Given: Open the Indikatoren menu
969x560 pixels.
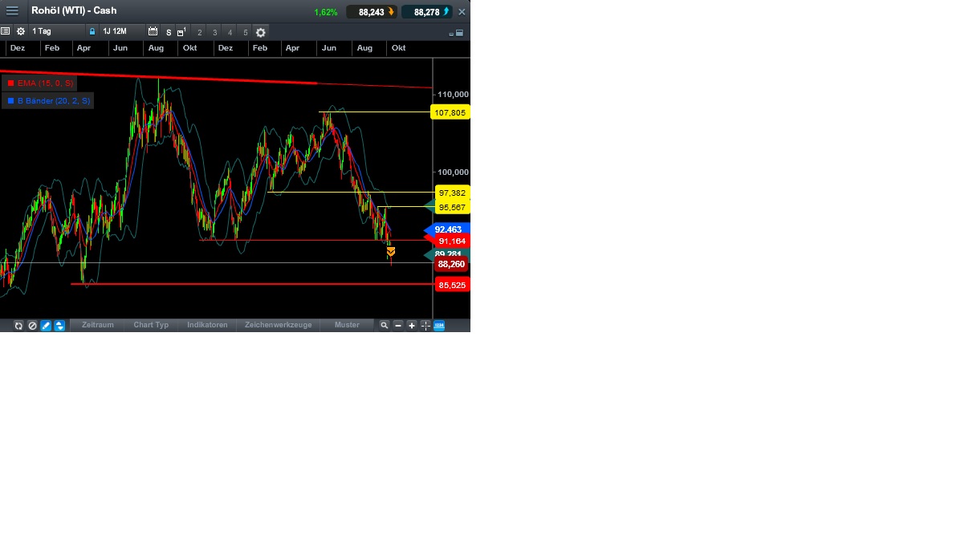Looking at the screenshot, I should (207, 325).
